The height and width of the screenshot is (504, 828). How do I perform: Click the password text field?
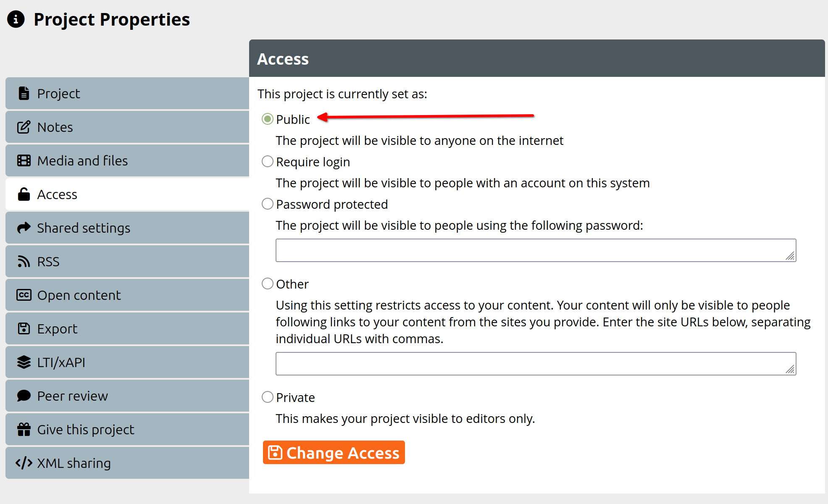[x=535, y=250]
